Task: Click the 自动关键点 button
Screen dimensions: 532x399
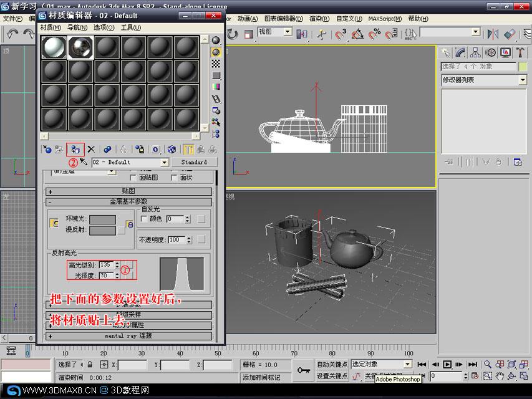Action: point(332,364)
